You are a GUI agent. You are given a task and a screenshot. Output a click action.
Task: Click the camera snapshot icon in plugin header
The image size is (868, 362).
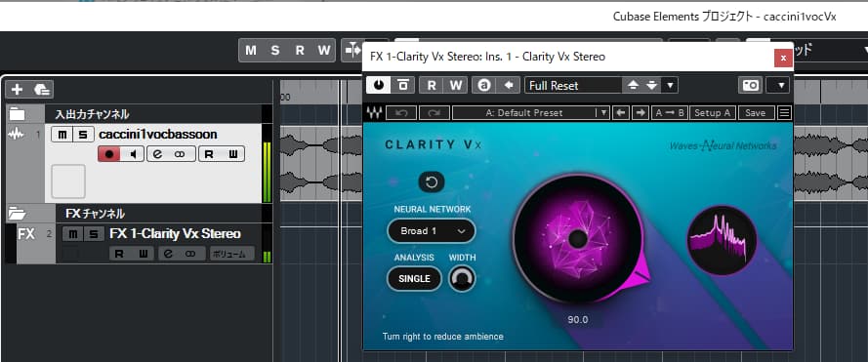(750, 85)
